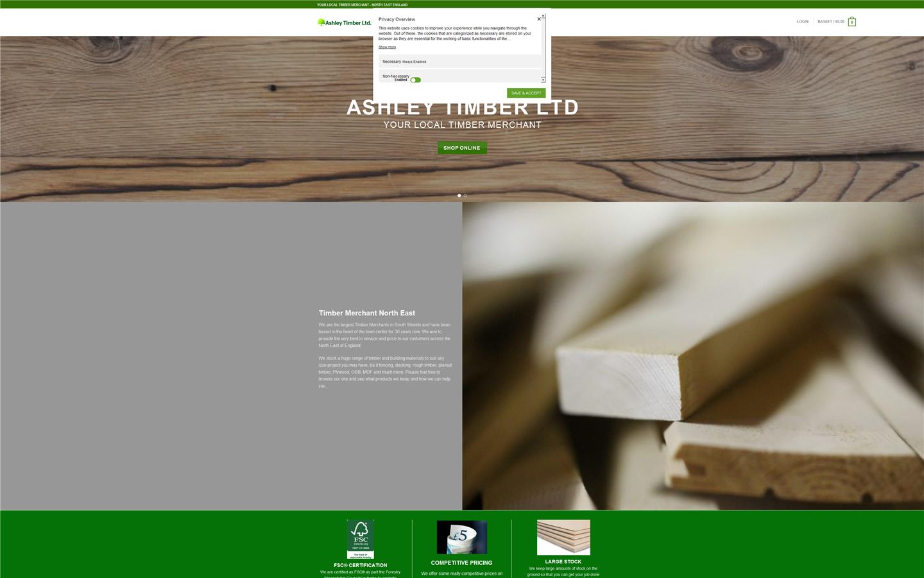This screenshot has width=924, height=578.
Task: Click the £5 Competitive Pricing icon
Action: point(461,538)
